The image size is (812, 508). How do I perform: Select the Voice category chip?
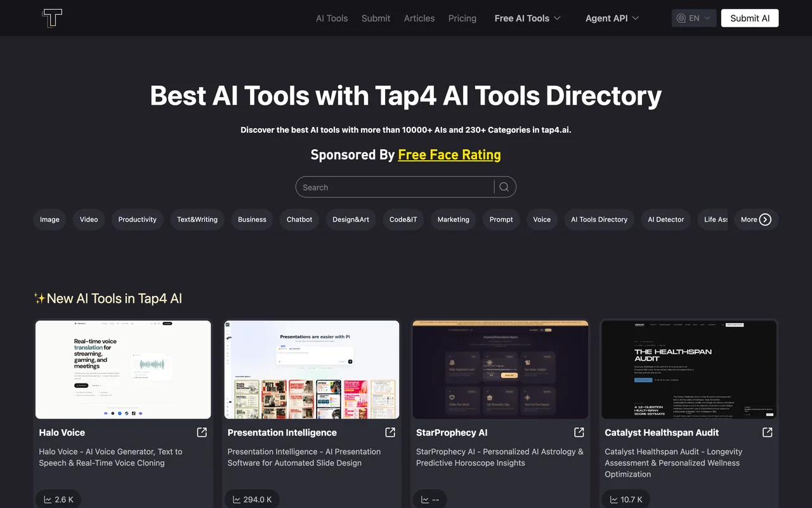coord(542,220)
